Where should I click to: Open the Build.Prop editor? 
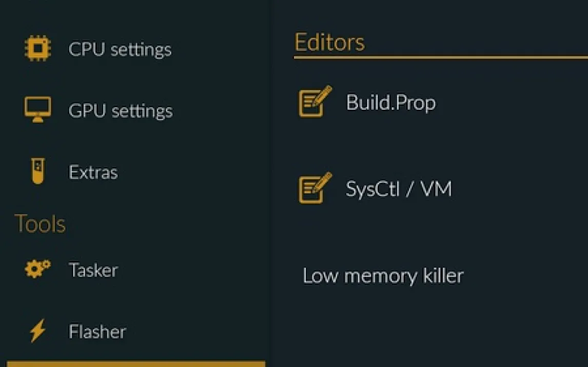point(391,103)
